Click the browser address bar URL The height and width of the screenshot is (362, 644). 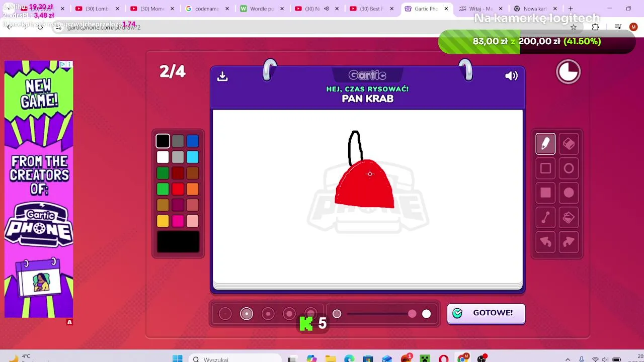104,27
